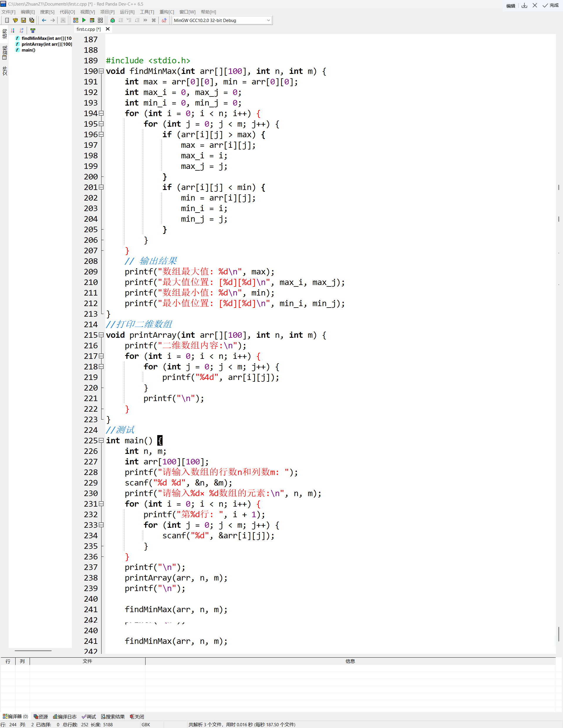Select printArray in the structure tree
The width and height of the screenshot is (563, 728).
[44, 44]
